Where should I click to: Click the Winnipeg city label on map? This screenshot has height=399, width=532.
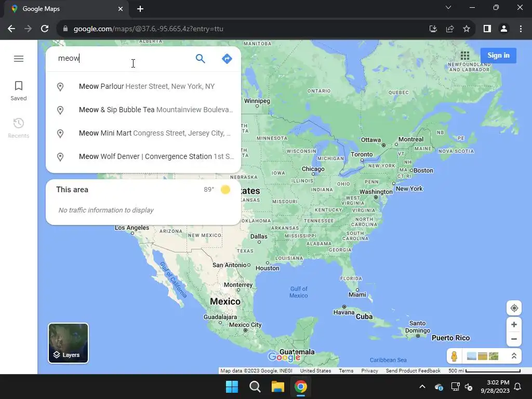click(257, 101)
